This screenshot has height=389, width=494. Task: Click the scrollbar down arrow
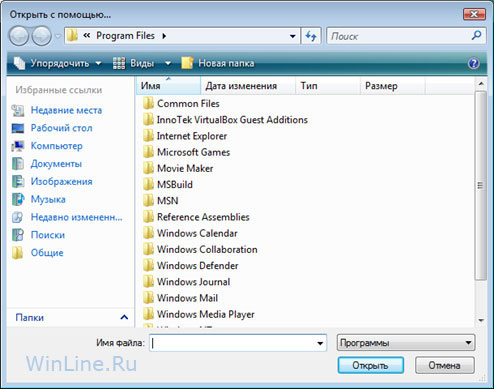[481, 320]
